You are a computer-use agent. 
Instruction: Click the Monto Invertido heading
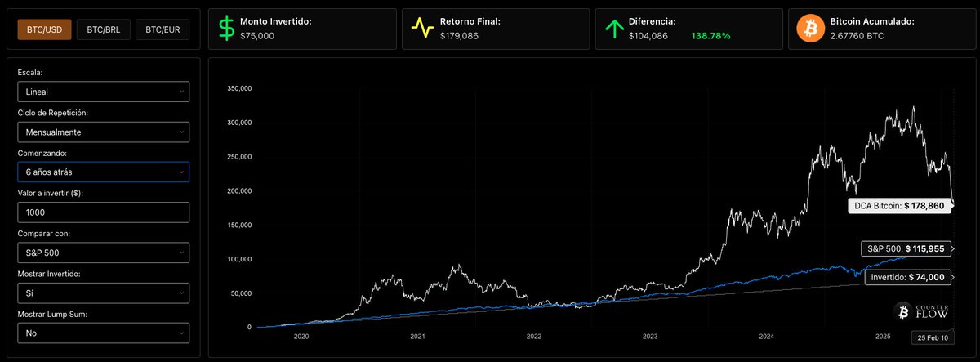277,22
